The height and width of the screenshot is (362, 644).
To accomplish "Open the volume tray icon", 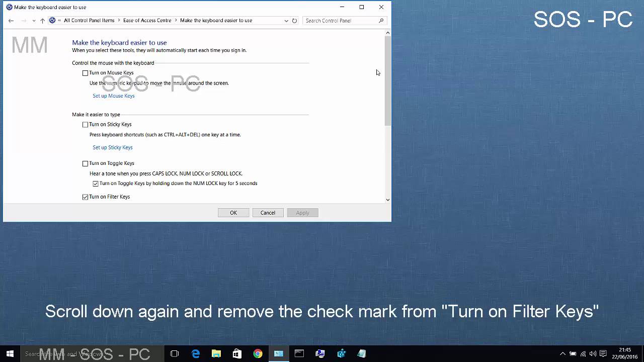I will click(x=593, y=354).
